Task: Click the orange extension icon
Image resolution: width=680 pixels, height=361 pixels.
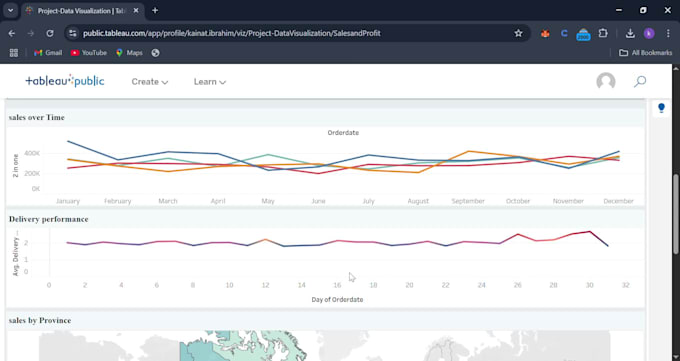Action: (x=545, y=33)
